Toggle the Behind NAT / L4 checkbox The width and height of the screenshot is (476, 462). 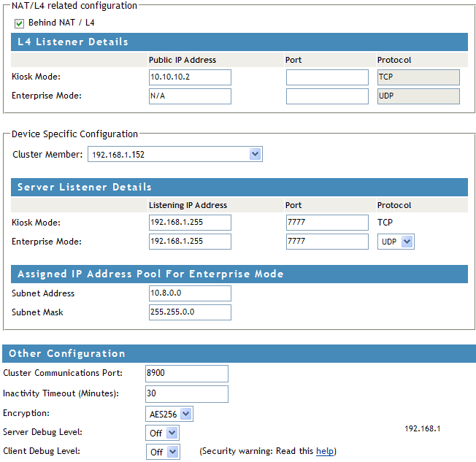(x=19, y=23)
